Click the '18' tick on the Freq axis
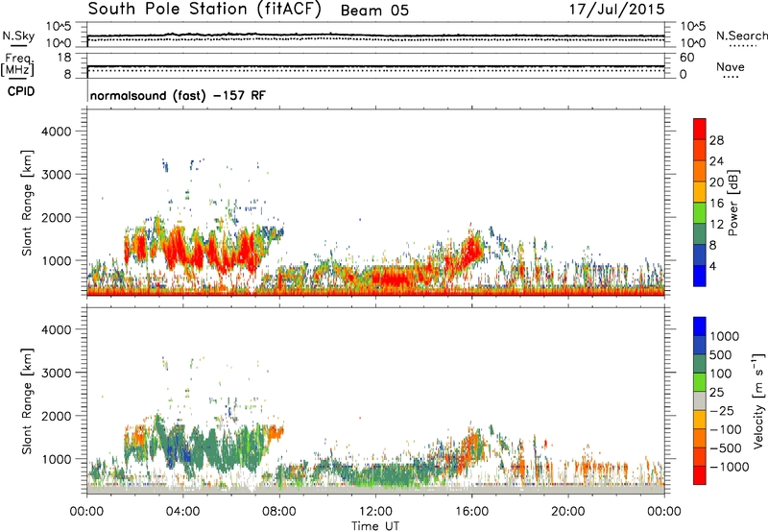The height and width of the screenshot is (532, 768). [64, 58]
